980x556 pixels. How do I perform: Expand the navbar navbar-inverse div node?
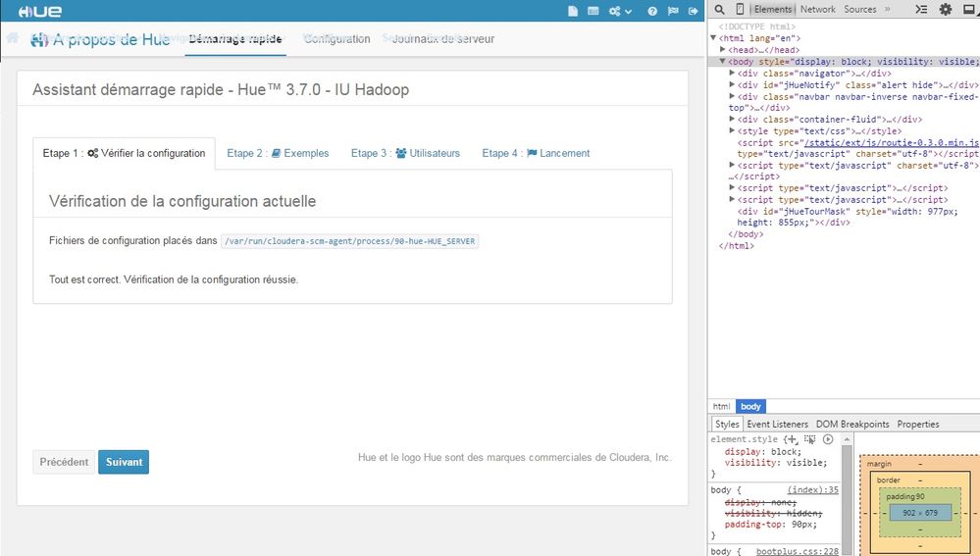[732, 96]
